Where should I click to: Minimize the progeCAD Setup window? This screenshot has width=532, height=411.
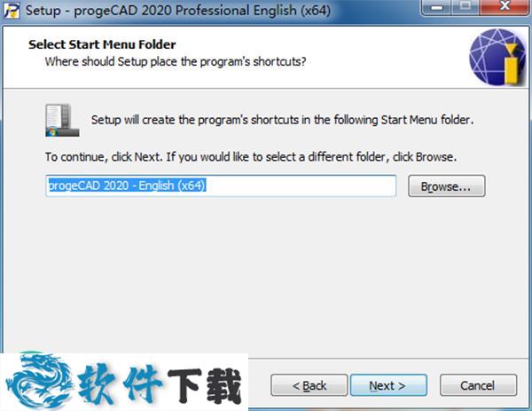tap(437, 7)
